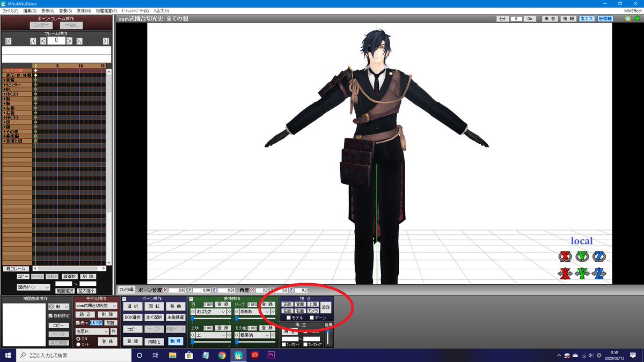This screenshot has width=644, height=362.
Task: Open the まばたき eye morph dropdown
Action: point(211,312)
